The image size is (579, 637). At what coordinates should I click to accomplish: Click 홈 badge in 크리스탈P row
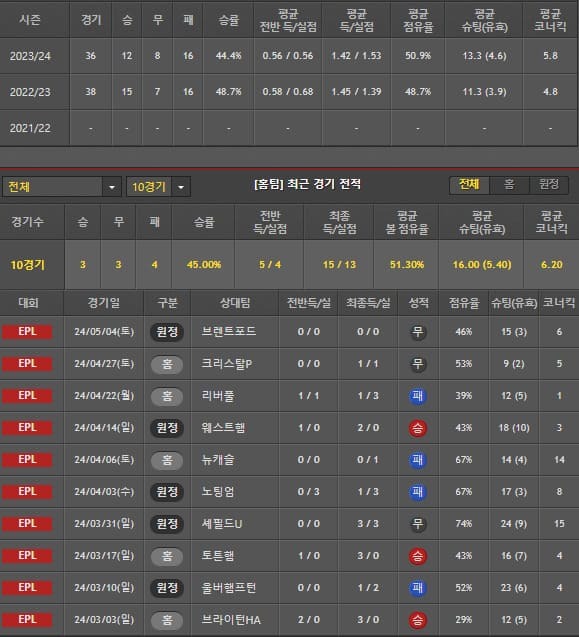(x=167, y=364)
